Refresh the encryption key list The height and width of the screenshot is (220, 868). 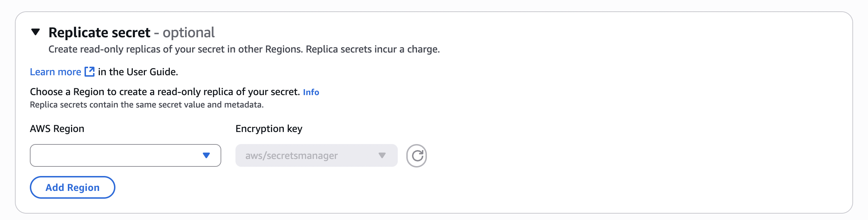[x=417, y=156]
